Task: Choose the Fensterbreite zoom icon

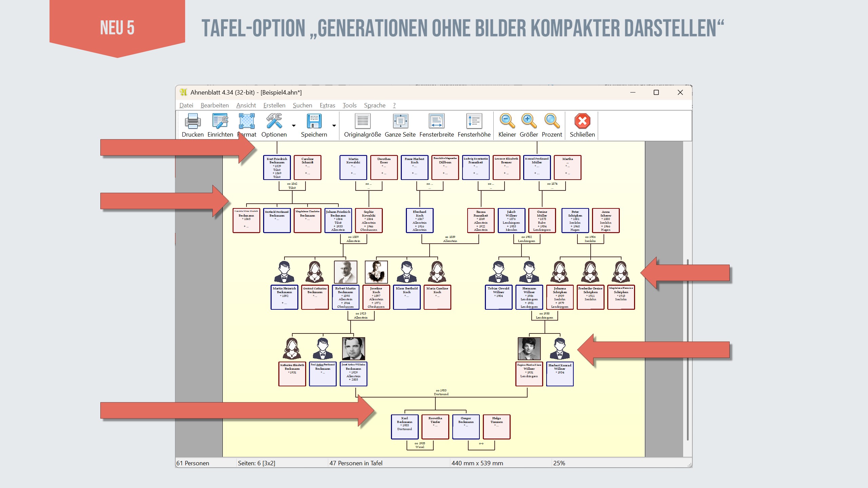Action: tap(436, 122)
